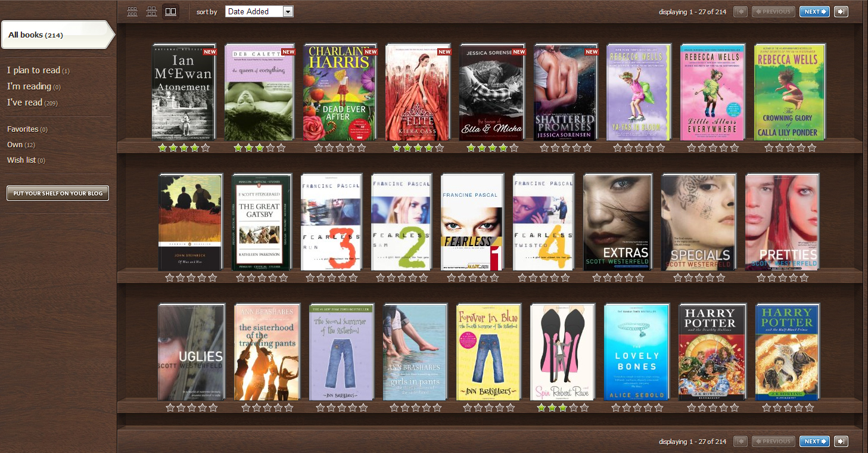Image resolution: width=868 pixels, height=453 pixels.
Task: Set The Queen of Everything rating to one star
Action: click(238, 148)
